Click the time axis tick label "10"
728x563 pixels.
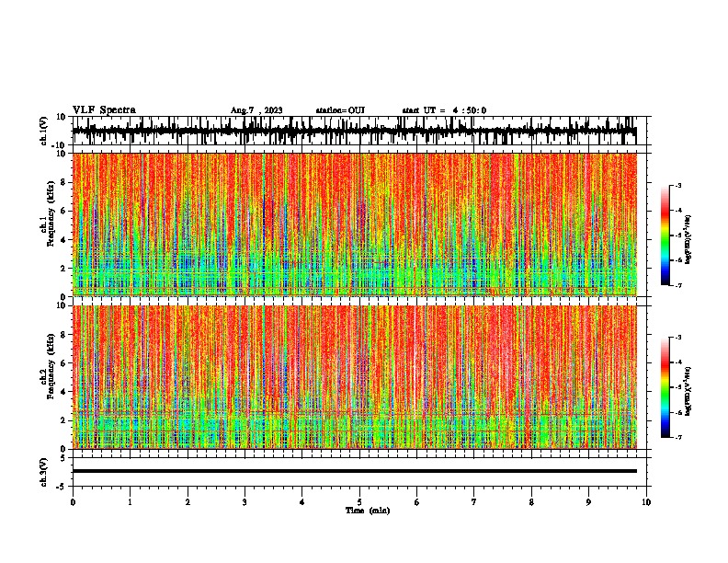[x=646, y=502]
